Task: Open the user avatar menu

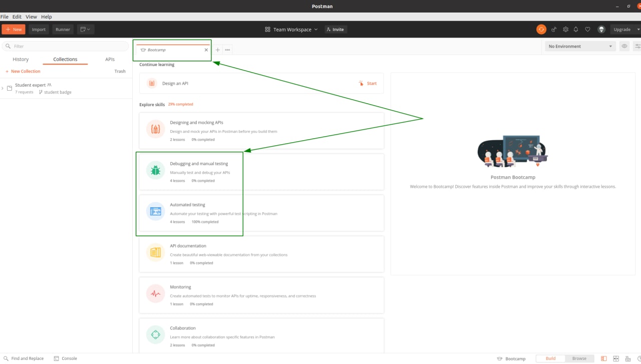Action: 601,30
